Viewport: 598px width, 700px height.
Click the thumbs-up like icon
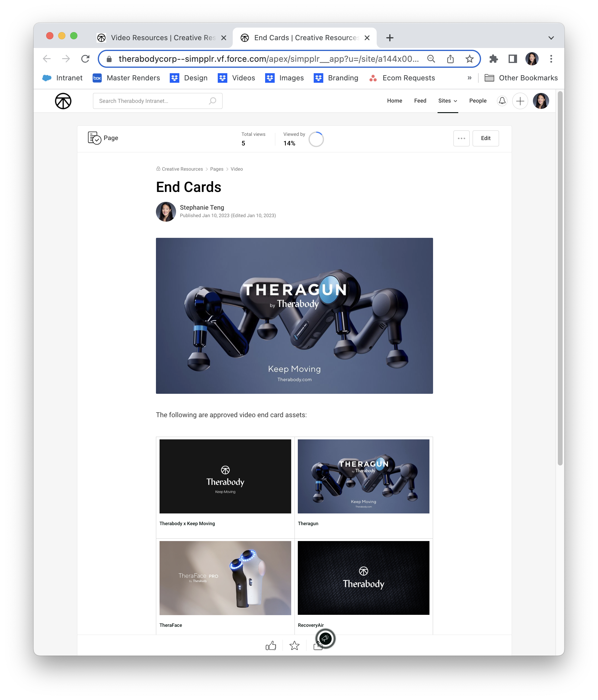[x=271, y=646]
